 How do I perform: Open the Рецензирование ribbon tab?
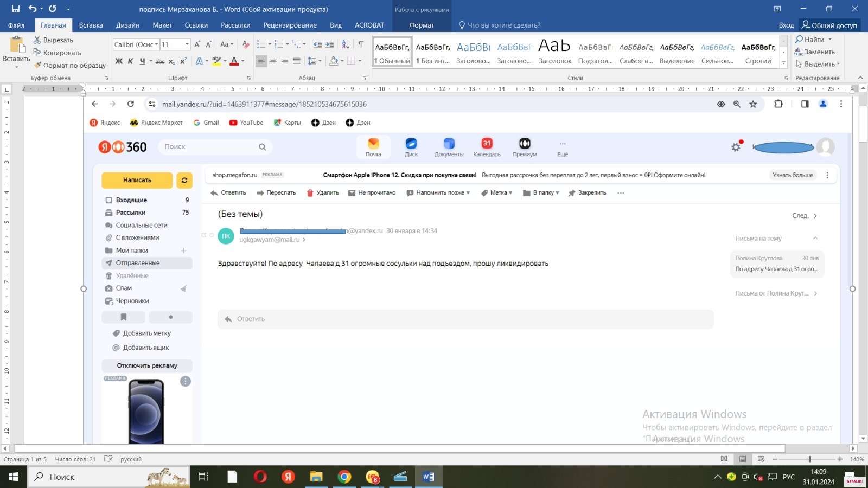click(x=290, y=25)
